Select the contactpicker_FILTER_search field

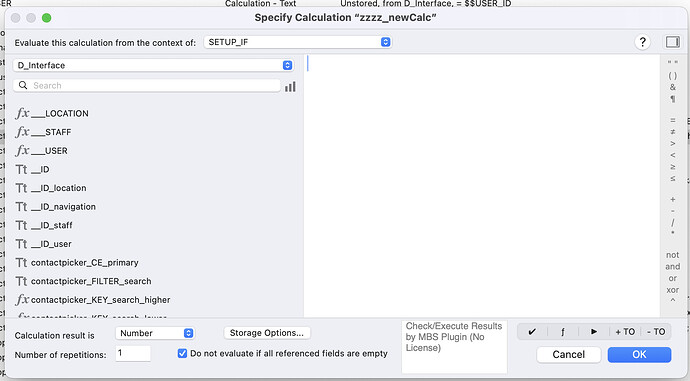(84, 281)
